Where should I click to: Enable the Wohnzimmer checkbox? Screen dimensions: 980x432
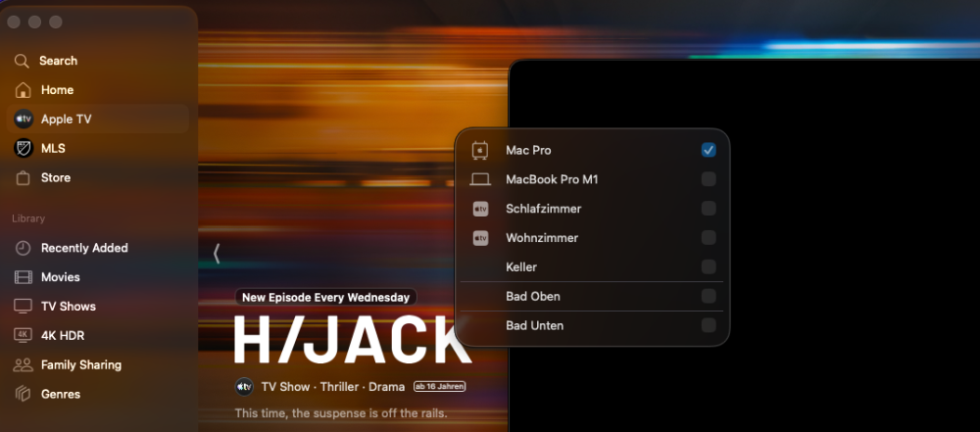[709, 238]
